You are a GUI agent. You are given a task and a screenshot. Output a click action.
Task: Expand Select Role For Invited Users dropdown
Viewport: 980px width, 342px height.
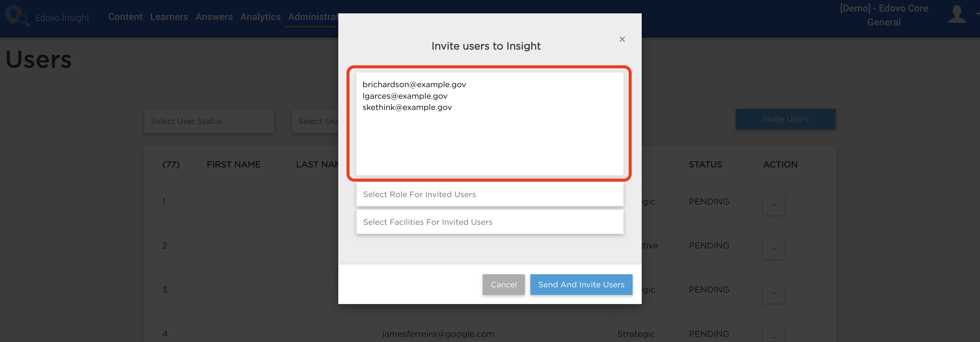coord(490,194)
